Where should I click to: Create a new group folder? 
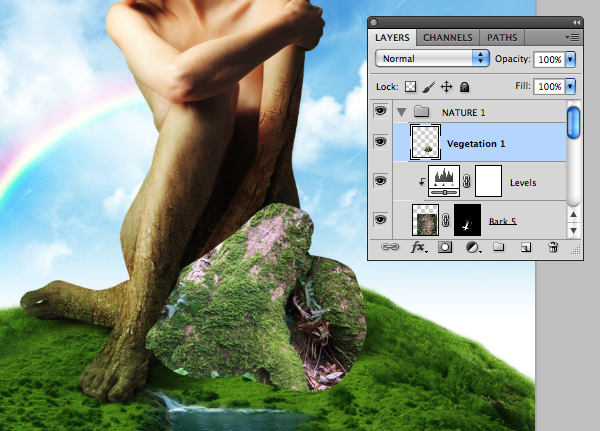pos(498,247)
